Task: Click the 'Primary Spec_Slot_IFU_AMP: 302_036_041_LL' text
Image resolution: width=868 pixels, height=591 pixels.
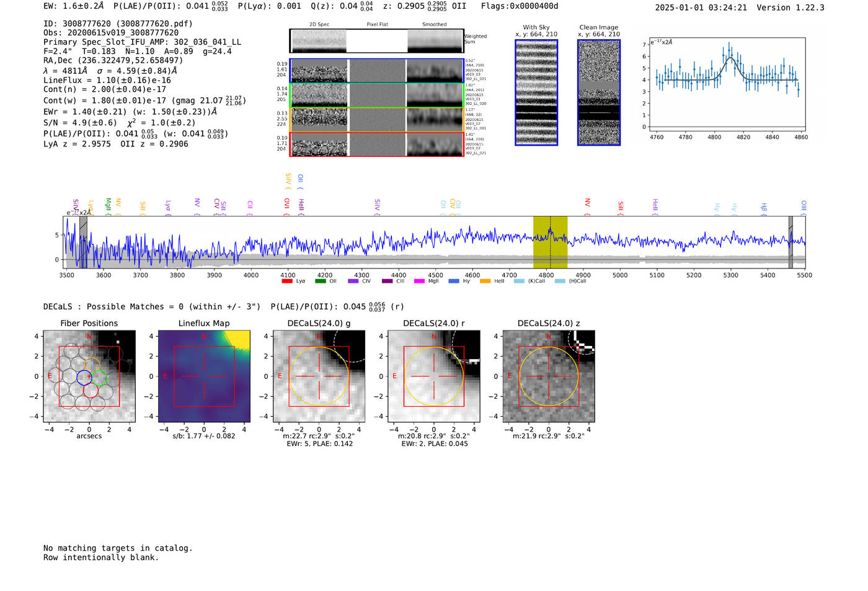Action: 142,42
